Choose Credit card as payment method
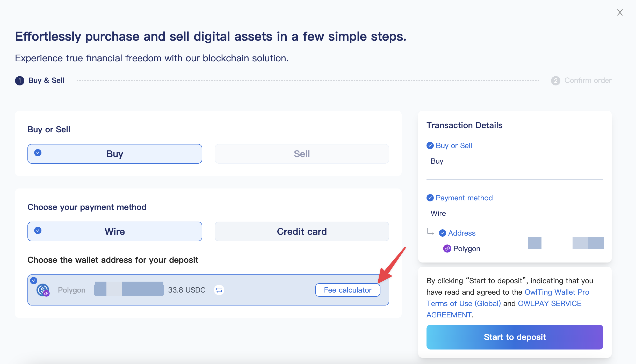This screenshot has height=364, width=636. (302, 231)
